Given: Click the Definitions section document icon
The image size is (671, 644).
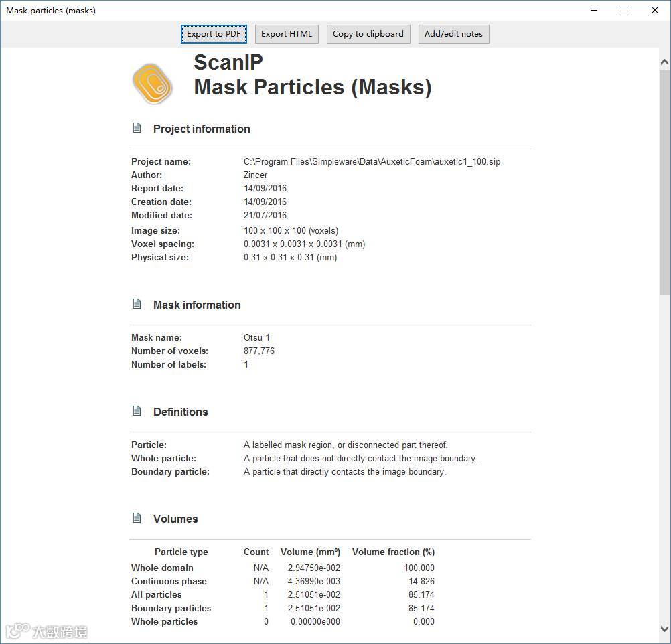Looking at the screenshot, I should [x=137, y=411].
